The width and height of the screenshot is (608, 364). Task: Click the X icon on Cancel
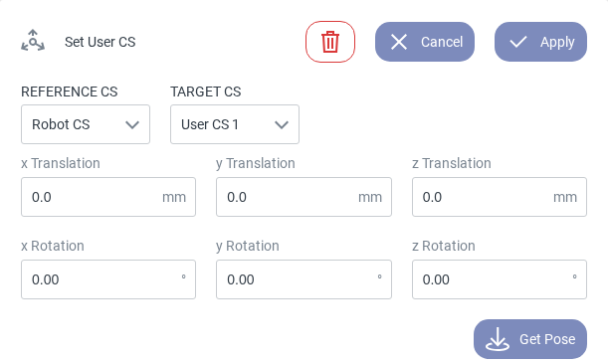399,42
